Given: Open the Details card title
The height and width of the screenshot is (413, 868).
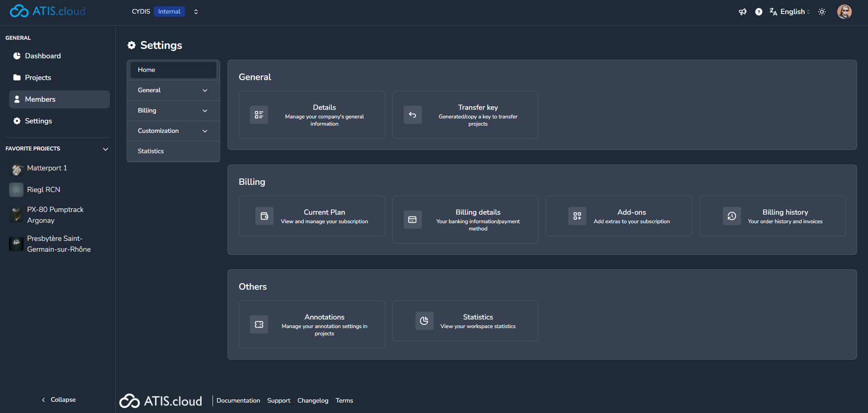Looking at the screenshot, I should pos(324,108).
